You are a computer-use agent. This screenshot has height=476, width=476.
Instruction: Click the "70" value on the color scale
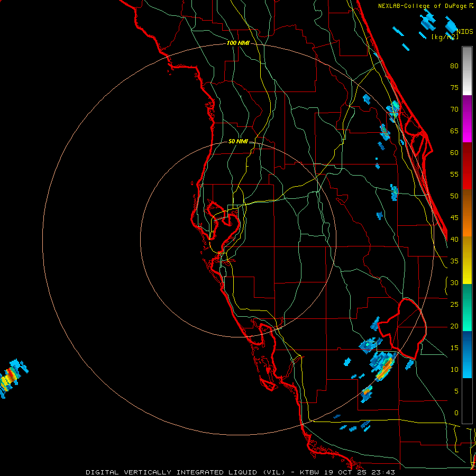(454, 109)
